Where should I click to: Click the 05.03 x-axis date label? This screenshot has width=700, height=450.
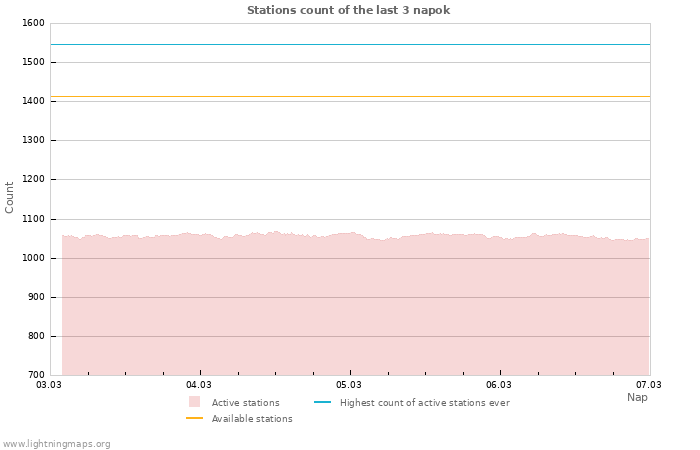(349, 384)
